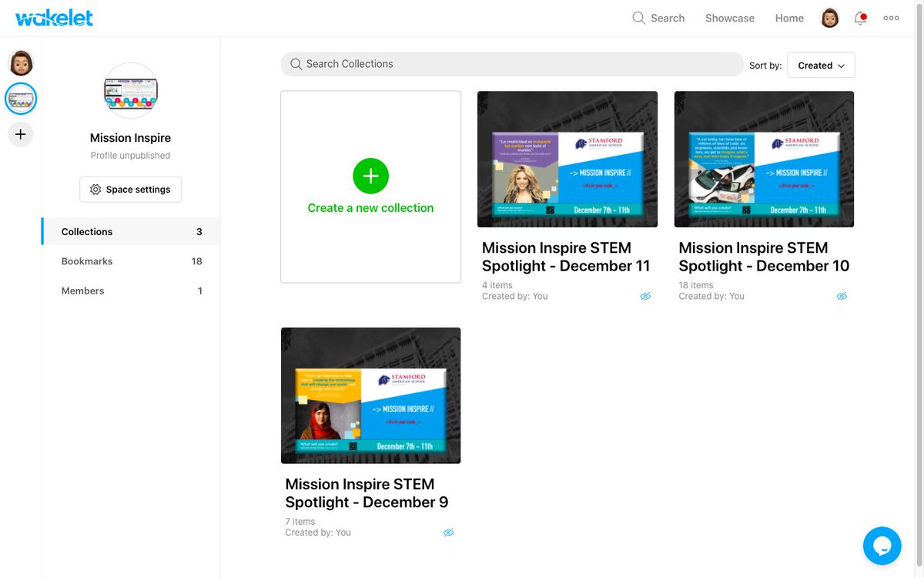Click the magnifier icon in Search Collections

coord(296,64)
